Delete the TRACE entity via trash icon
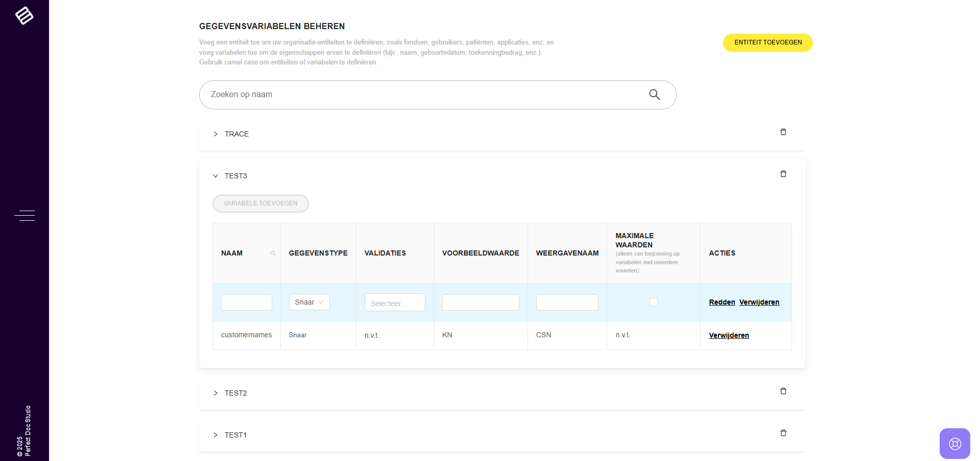Screen dimensions: 980x461 [783, 132]
